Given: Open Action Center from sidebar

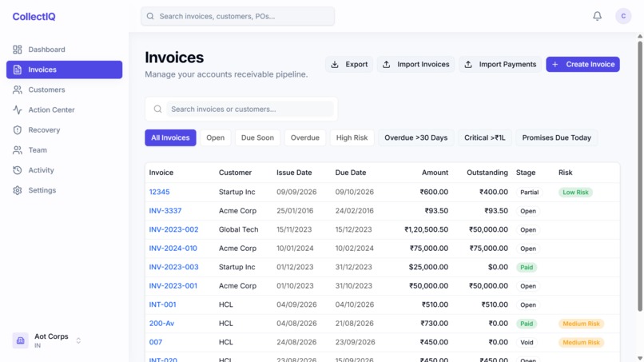Looking at the screenshot, I should pos(64,110).
